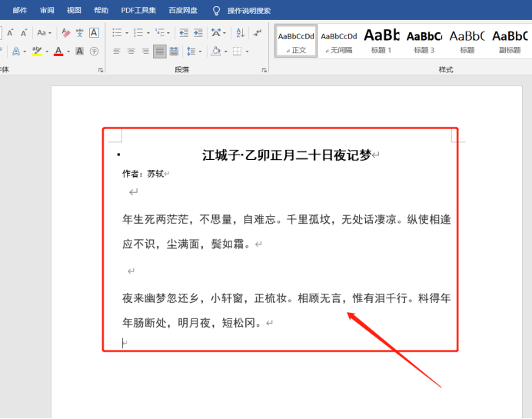Expand multilevel list dropdown arrow

(168, 33)
